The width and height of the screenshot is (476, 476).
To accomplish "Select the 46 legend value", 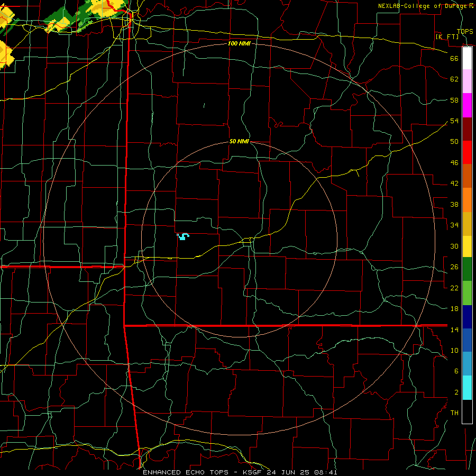I will coord(454,163).
